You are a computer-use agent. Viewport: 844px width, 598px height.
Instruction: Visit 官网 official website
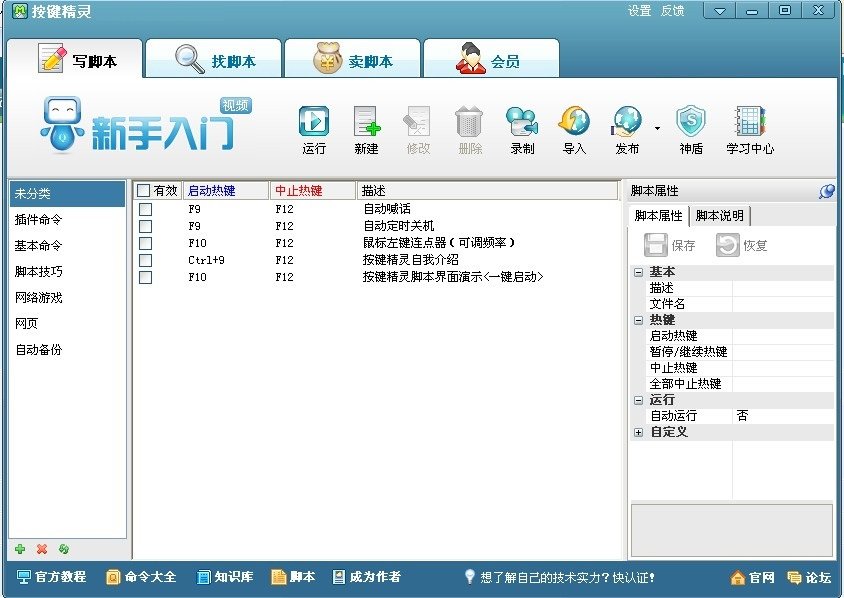tap(752, 578)
